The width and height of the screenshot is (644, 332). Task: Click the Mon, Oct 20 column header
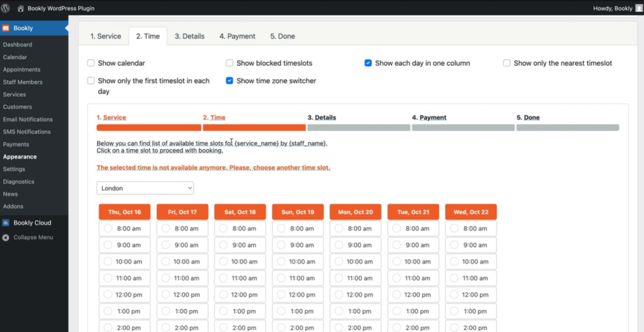[356, 212]
